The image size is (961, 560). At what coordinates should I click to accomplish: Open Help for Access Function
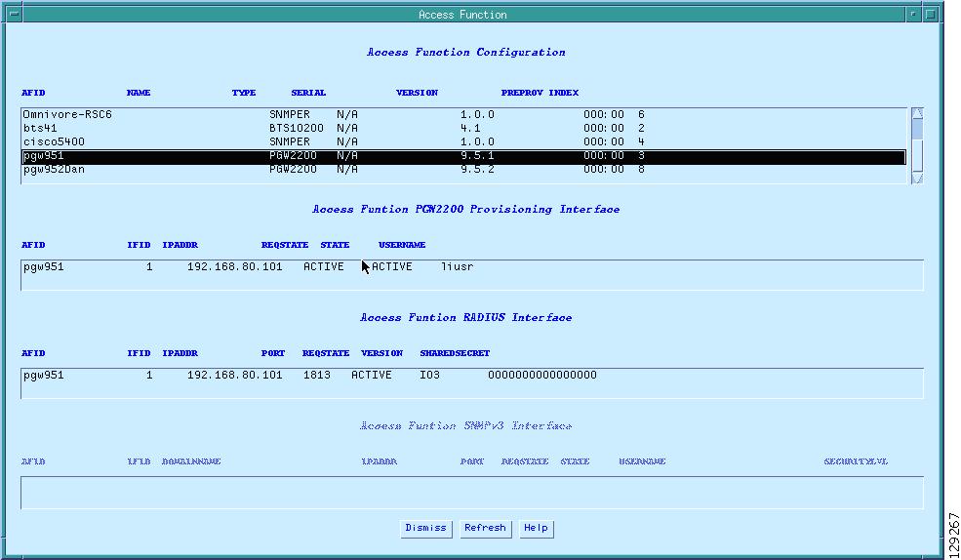coord(536,528)
